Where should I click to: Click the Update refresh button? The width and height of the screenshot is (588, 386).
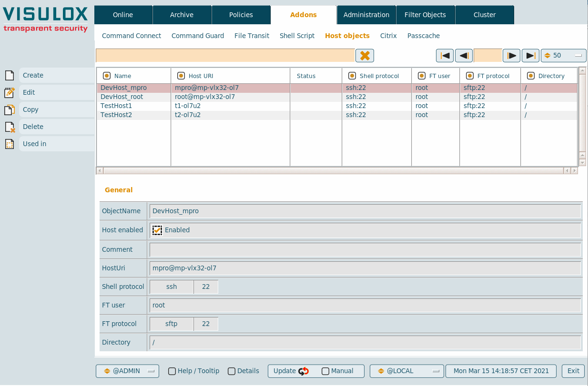point(291,371)
